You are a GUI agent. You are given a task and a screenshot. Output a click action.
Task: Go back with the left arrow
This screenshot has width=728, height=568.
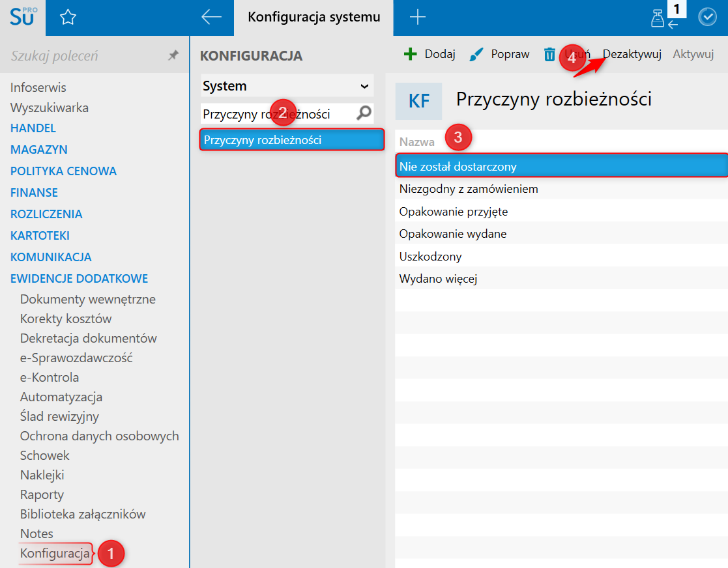click(211, 17)
